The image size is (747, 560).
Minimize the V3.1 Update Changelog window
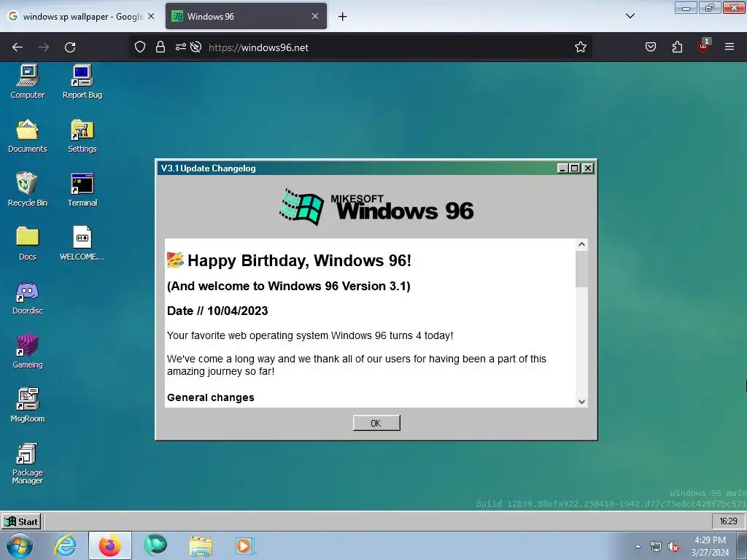[562, 168]
